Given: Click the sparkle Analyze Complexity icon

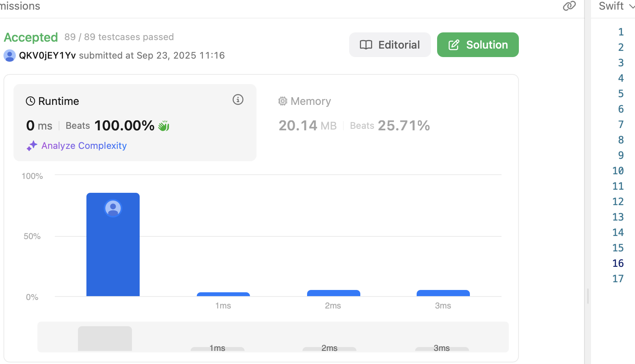Looking at the screenshot, I should [32, 146].
